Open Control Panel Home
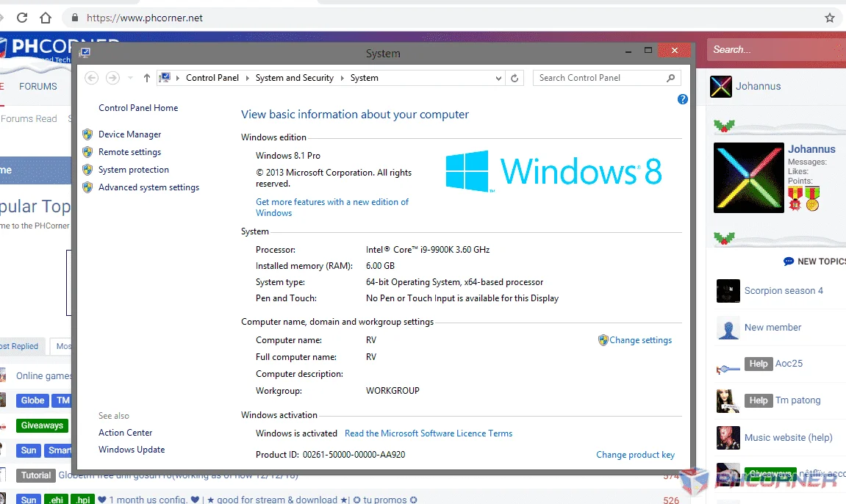Viewport: 846px width, 504px height. (138, 108)
